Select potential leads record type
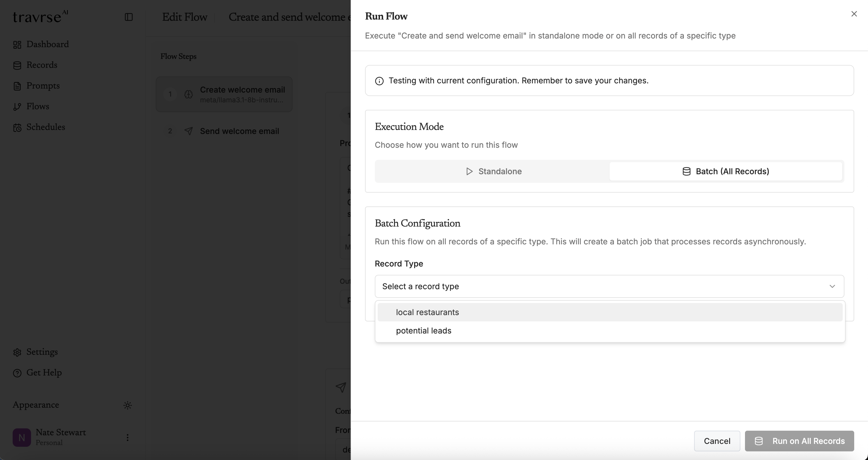 tap(424, 331)
